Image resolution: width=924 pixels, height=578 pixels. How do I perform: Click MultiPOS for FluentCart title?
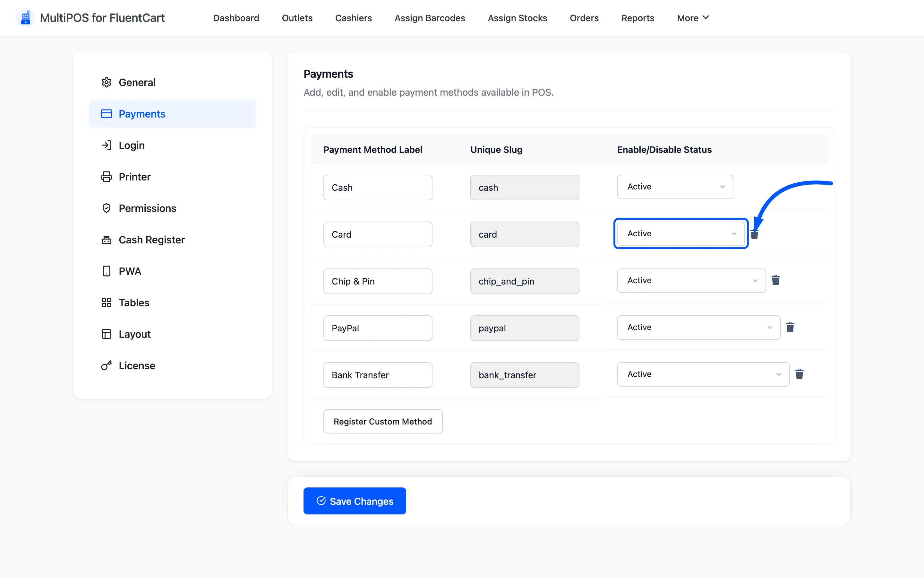pyautogui.click(x=102, y=18)
